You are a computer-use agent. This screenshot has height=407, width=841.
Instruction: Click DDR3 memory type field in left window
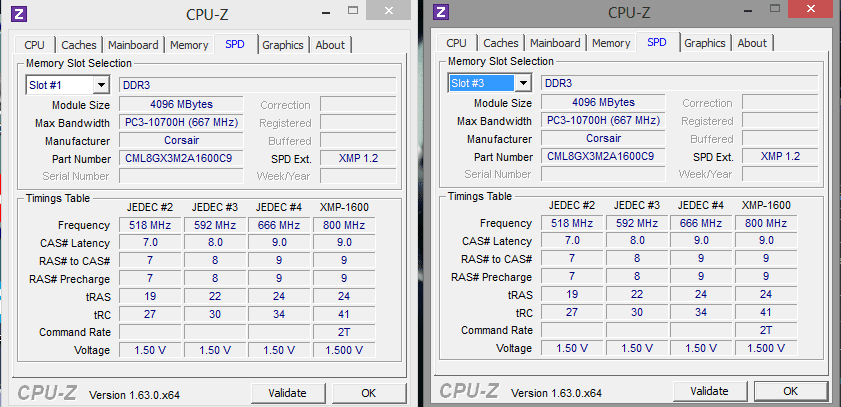tap(257, 85)
